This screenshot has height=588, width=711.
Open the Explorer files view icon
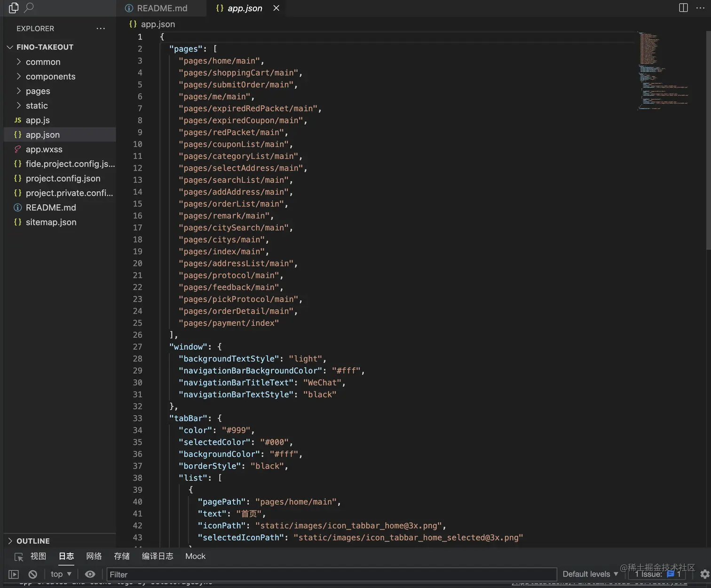(x=14, y=8)
